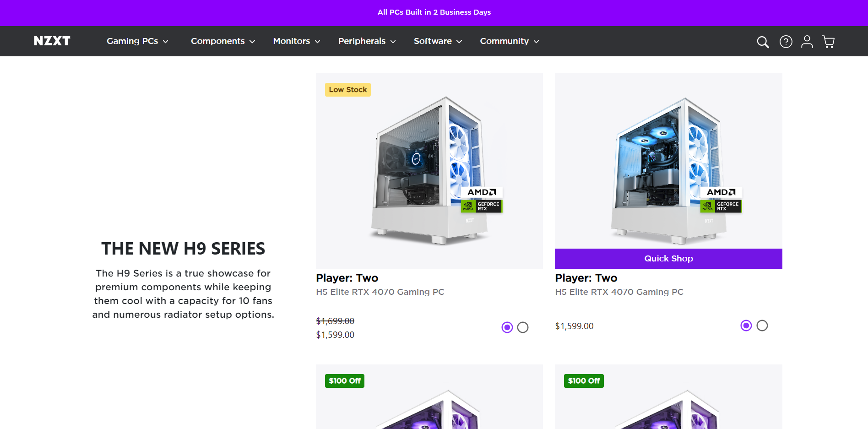Click AMD badge on first Player: Two image
868x429 pixels.
pos(482,192)
